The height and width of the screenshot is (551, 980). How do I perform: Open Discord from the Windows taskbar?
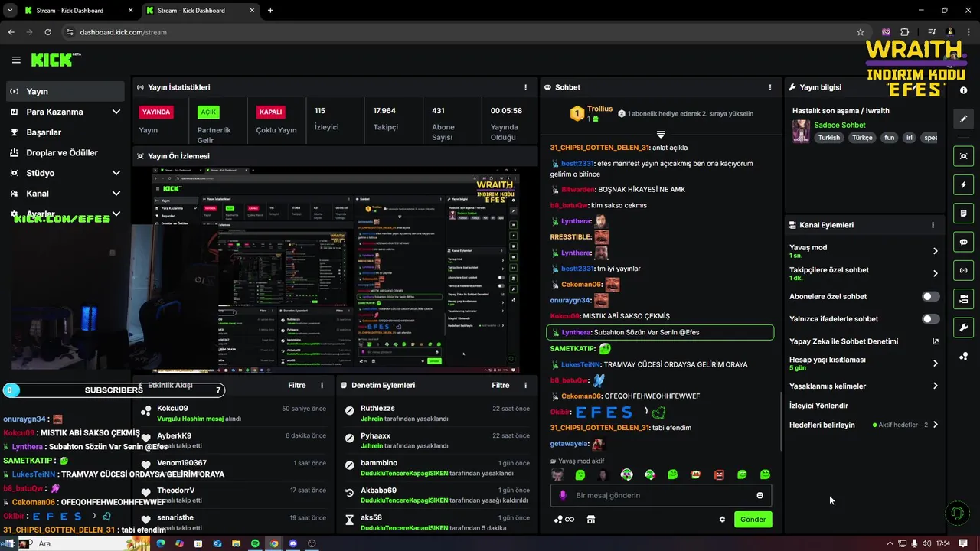(x=292, y=543)
